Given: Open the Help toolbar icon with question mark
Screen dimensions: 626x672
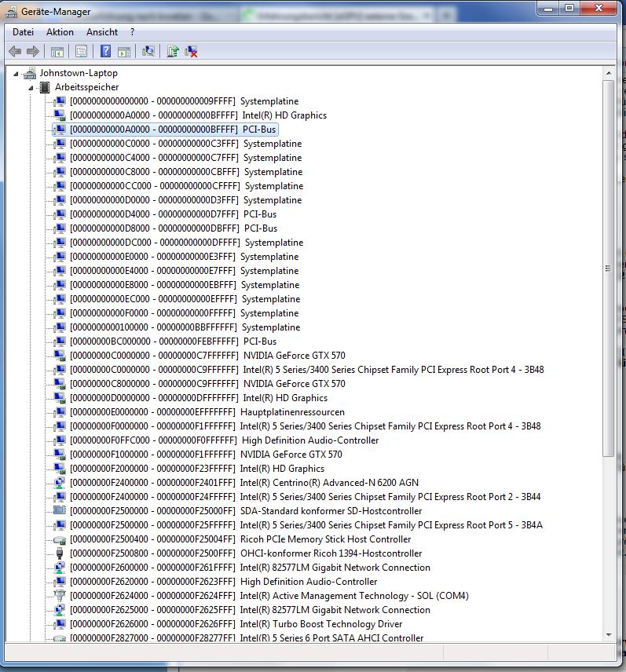Looking at the screenshot, I should [105, 52].
